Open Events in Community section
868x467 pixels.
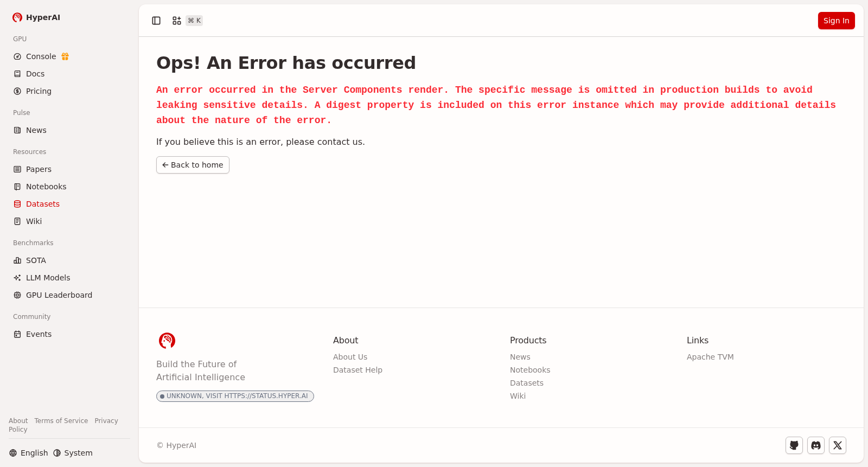[x=69, y=334]
